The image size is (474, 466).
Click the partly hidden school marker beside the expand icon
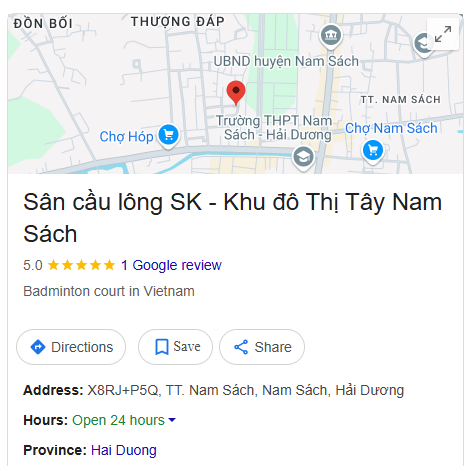click(x=422, y=45)
